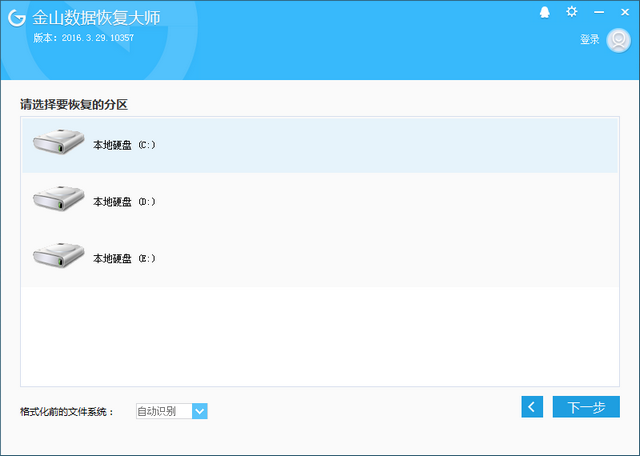This screenshot has height=456, width=640.
Task: Select the 本地硬盘 (E:) drive icon
Action: point(58,255)
